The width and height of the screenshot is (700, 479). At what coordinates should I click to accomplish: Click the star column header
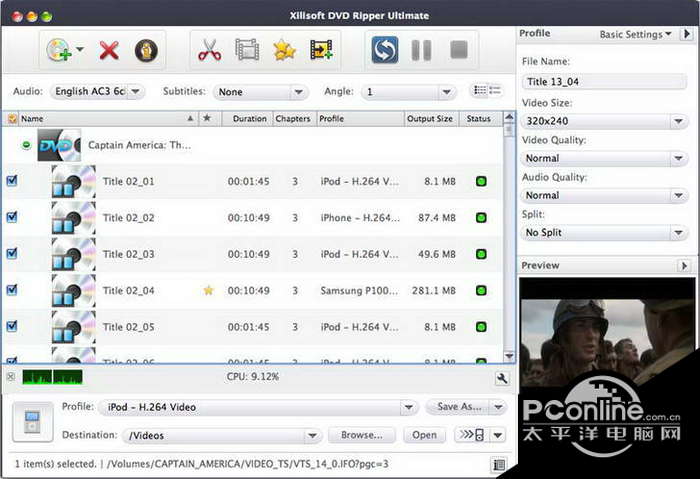[207, 118]
